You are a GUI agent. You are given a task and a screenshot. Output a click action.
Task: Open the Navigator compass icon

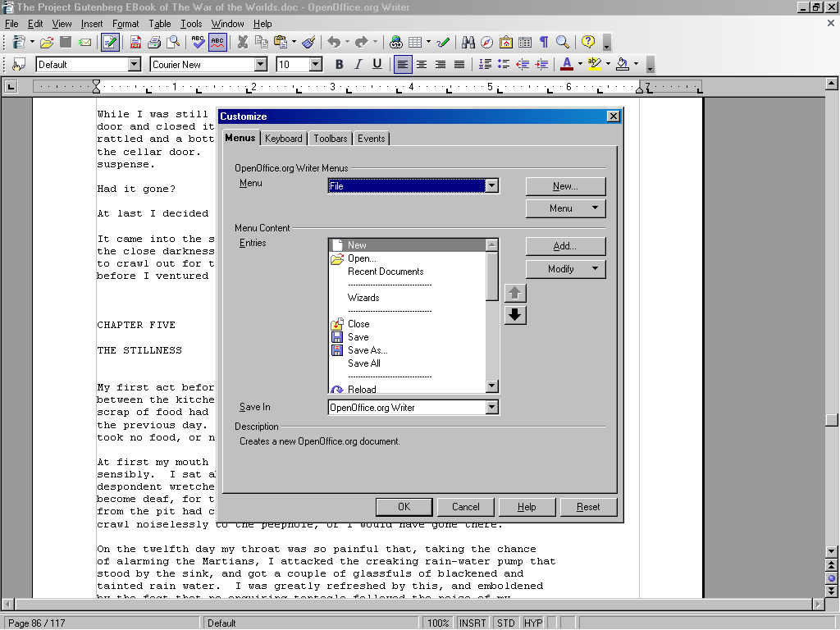(x=487, y=42)
